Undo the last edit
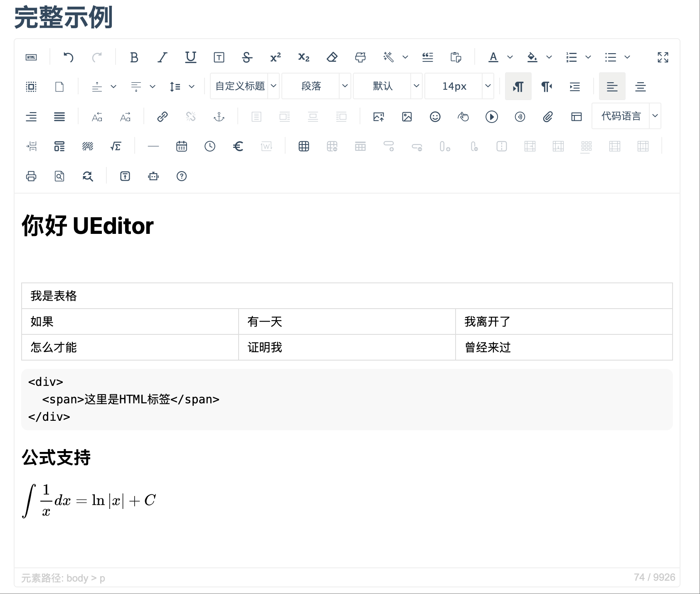The width and height of the screenshot is (700, 594). click(69, 57)
